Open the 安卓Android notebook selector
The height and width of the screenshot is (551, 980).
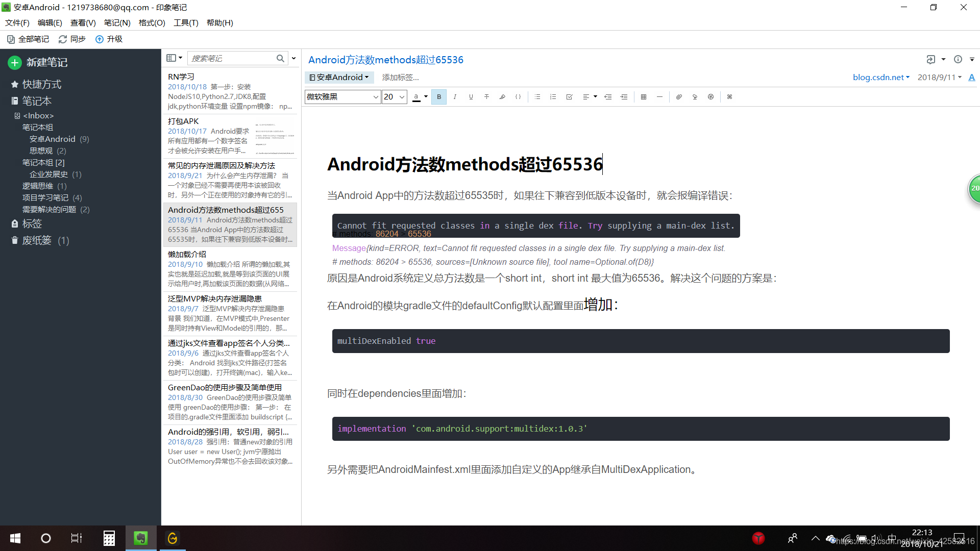tap(339, 78)
